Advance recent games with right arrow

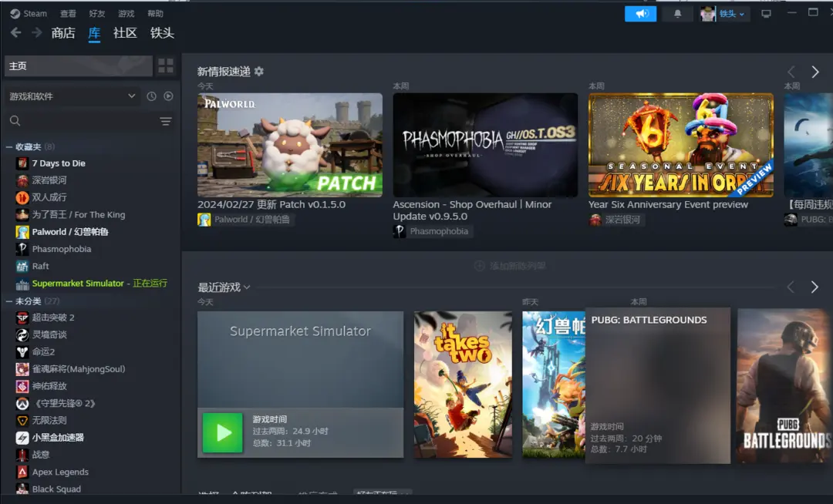(x=814, y=287)
